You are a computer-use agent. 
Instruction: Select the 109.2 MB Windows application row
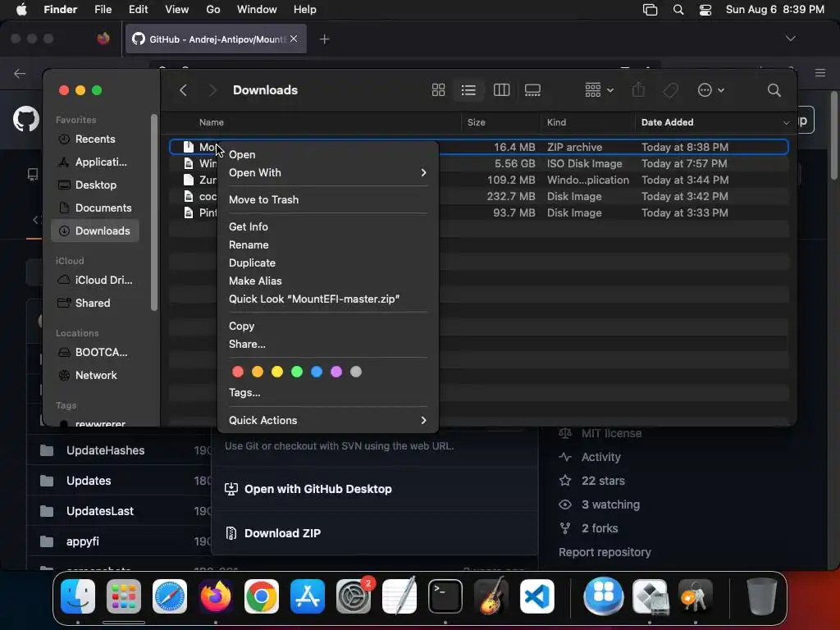479,180
